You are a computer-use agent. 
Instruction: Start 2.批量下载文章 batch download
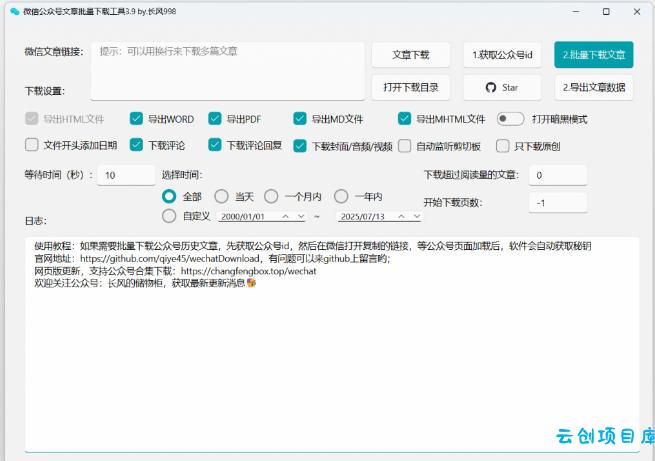(594, 55)
